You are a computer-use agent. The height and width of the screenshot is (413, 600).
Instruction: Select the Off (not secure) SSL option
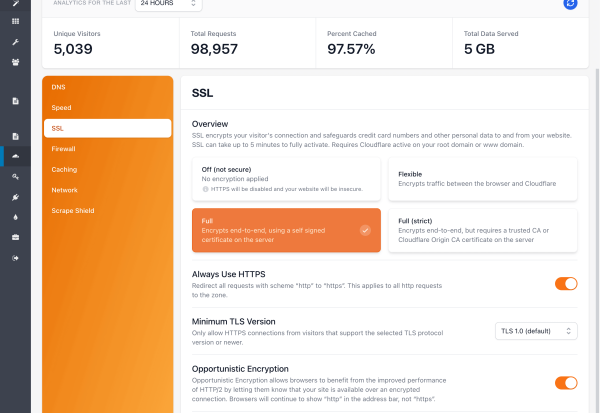tap(286, 179)
